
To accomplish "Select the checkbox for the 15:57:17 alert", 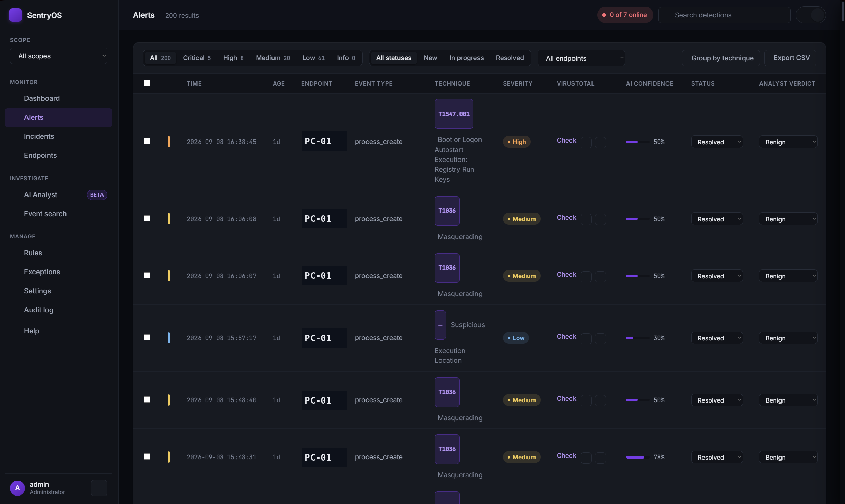I will click(x=147, y=338).
